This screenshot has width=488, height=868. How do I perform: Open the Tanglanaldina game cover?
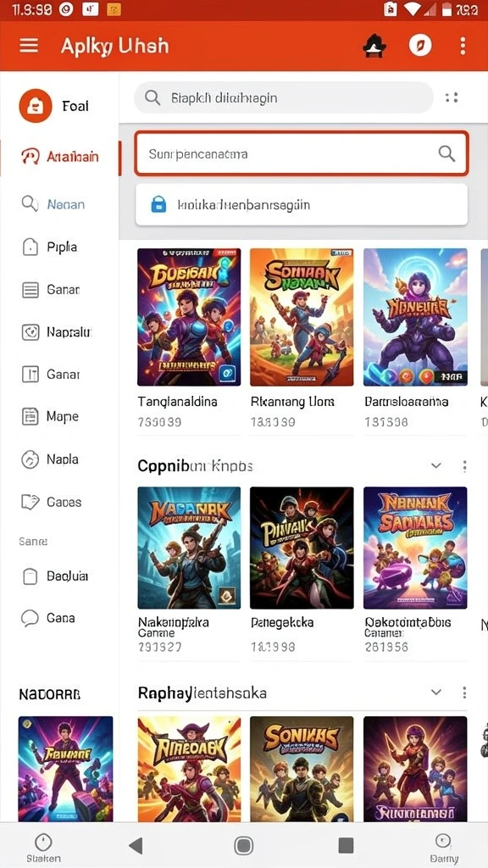tap(189, 317)
